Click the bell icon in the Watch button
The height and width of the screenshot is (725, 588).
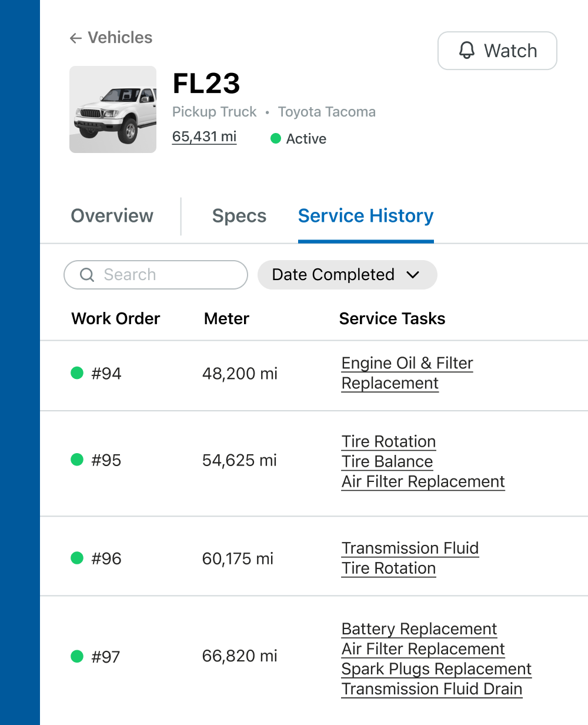(x=467, y=51)
